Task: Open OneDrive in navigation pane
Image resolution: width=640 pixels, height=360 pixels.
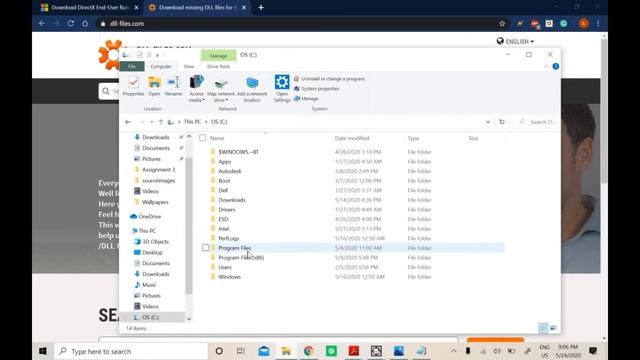Action: click(x=146, y=216)
